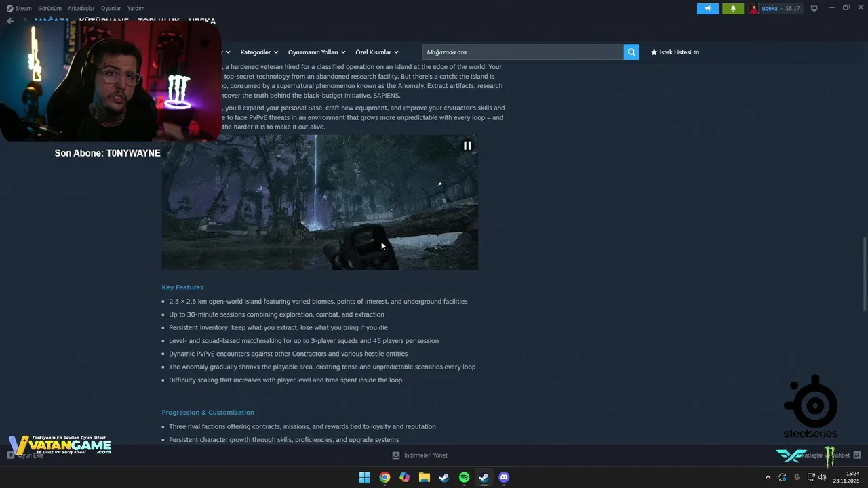Open the Yardım menu

click(x=136, y=8)
